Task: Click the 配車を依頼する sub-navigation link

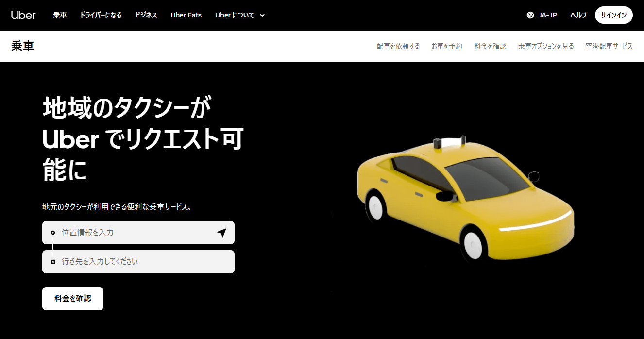Action: pyautogui.click(x=398, y=46)
